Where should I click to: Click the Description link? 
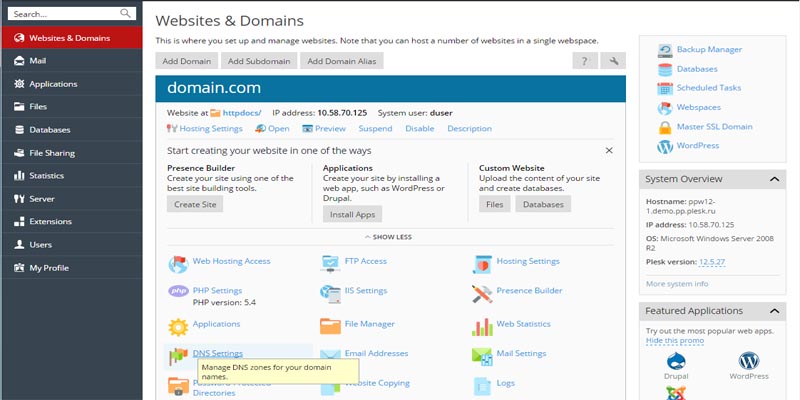tap(469, 129)
